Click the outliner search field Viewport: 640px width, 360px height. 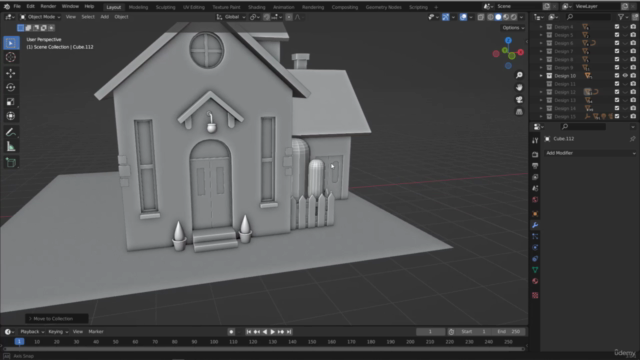[x=588, y=17]
